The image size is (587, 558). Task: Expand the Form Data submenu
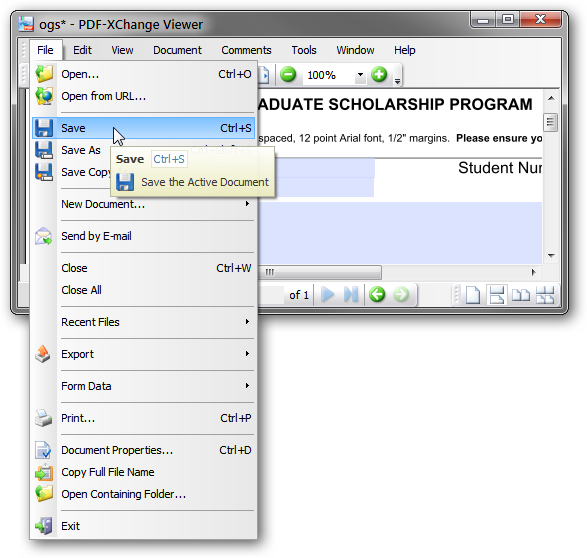[x=247, y=385]
